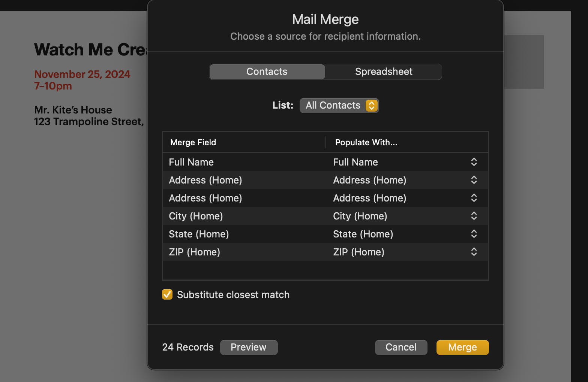
Task: Click the Populate With column header
Action: coord(366,142)
